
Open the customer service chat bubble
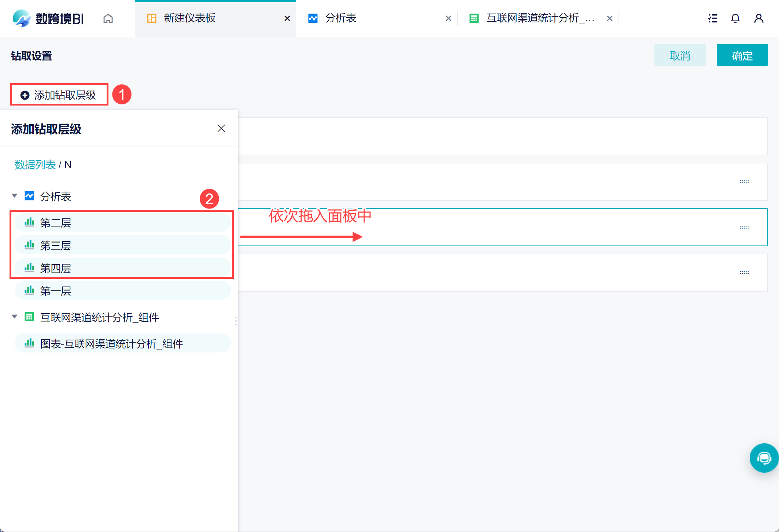764,458
